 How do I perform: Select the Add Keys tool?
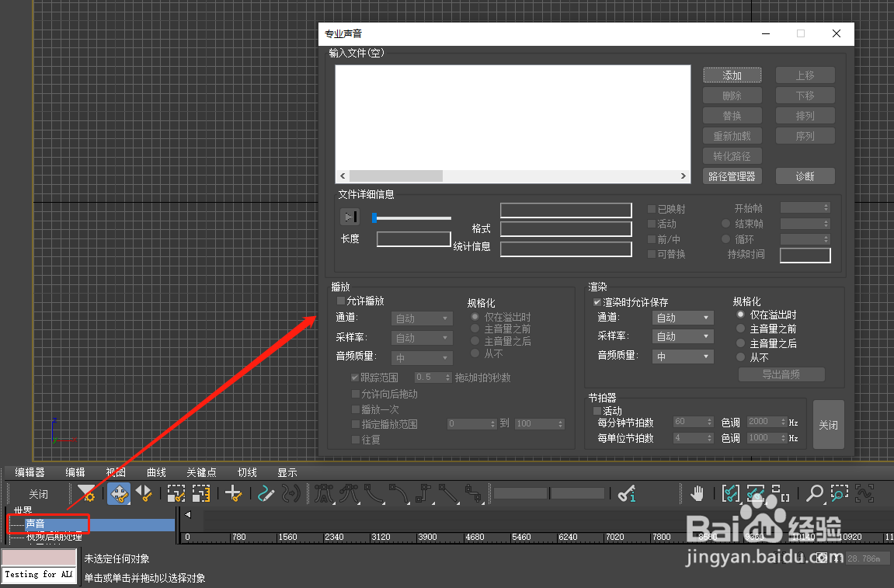tap(233, 493)
